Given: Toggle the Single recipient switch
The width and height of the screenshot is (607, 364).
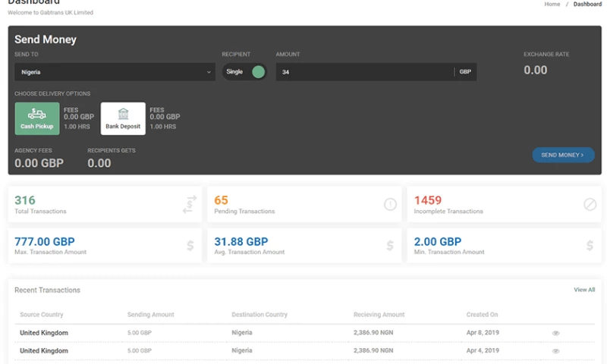Looking at the screenshot, I should click(257, 72).
